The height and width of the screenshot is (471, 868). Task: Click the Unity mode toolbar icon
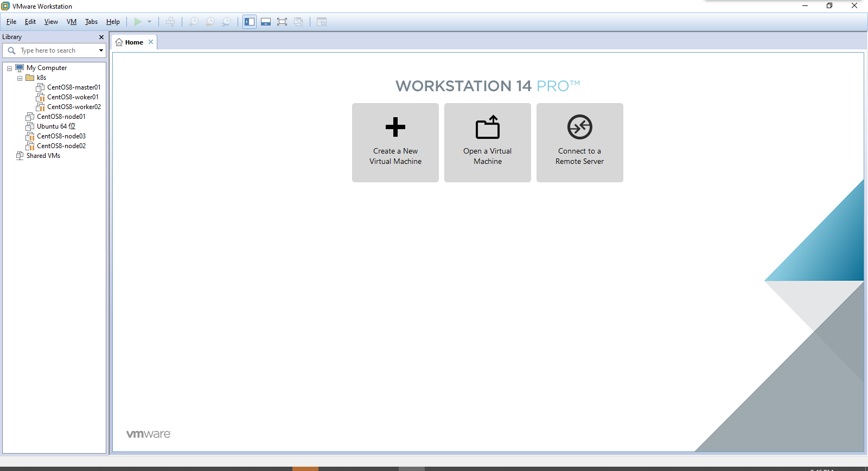pyautogui.click(x=298, y=22)
